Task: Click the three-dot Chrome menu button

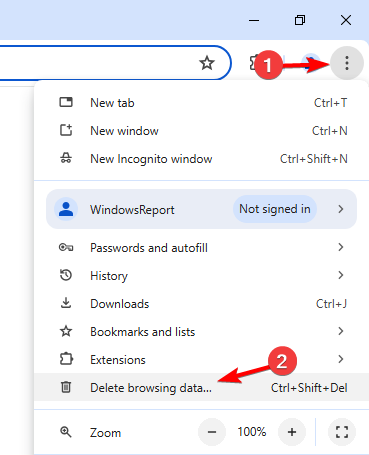Action: [x=347, y=63]
